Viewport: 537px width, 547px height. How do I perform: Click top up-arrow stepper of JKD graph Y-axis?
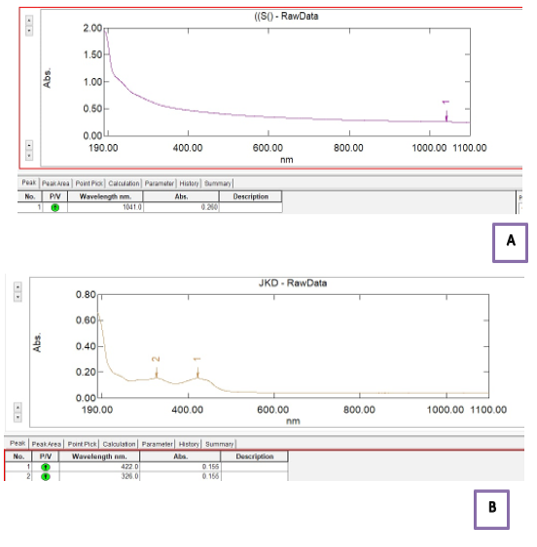[18, 287]
